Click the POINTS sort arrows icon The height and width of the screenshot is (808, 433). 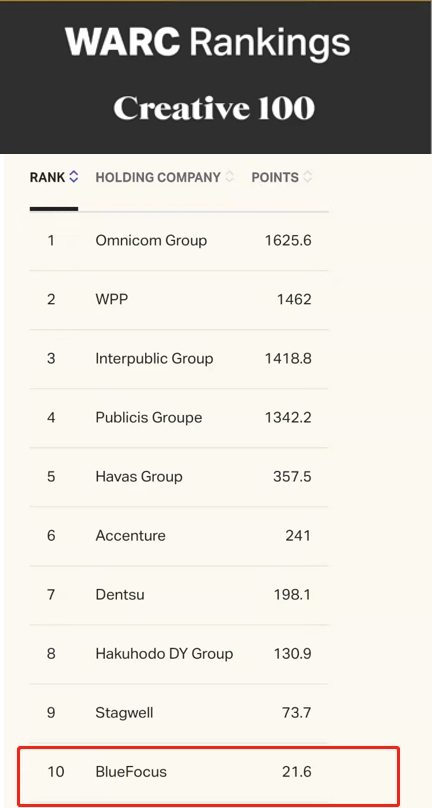pos(307,177)
